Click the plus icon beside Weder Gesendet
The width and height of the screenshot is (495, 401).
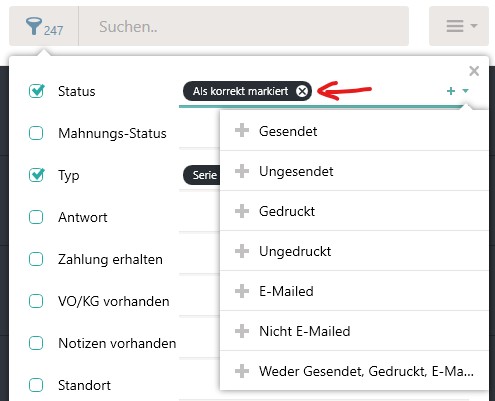point(242,371)
